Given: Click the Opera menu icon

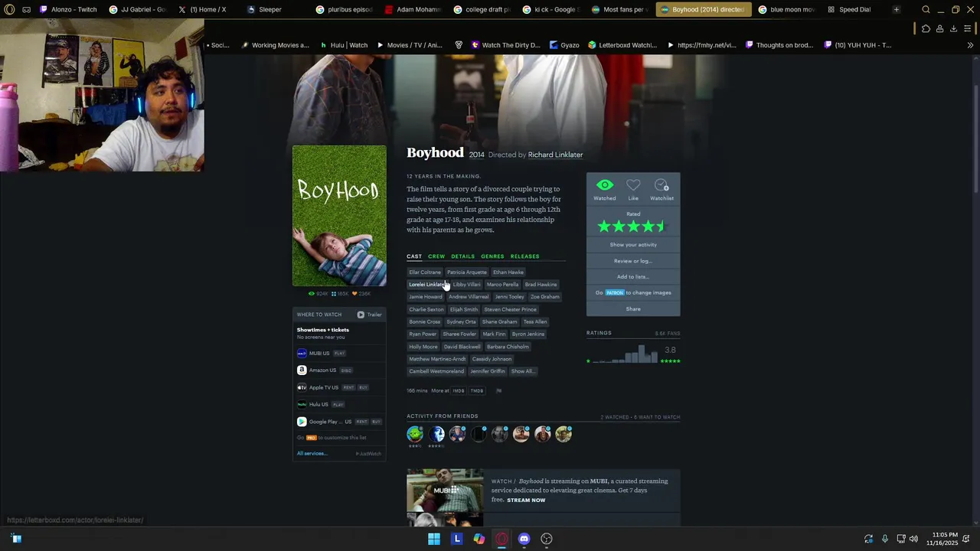Looking at the screenshot, I should click(9, 10).
